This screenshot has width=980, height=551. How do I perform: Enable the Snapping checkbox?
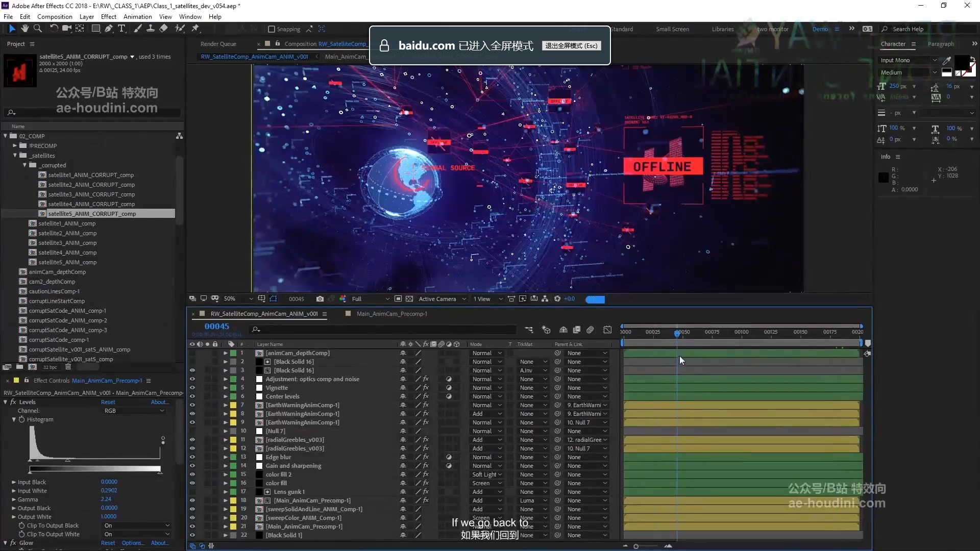coord(272,29)
